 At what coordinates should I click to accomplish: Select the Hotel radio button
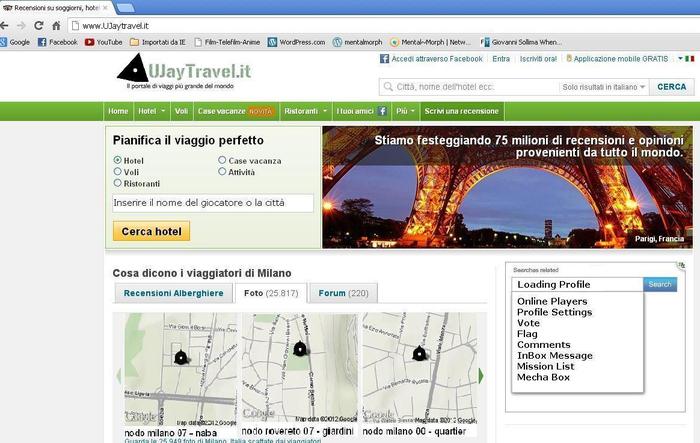117,160
